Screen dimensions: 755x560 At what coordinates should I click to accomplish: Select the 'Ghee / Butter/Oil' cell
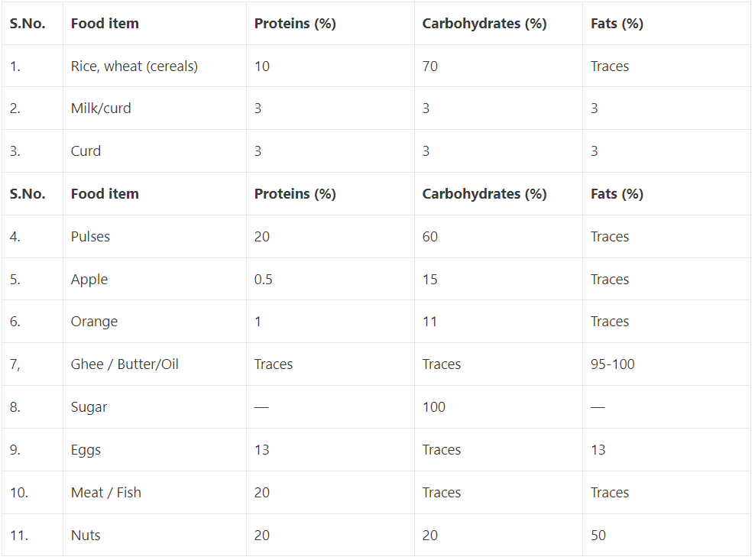pyautogui.click(x=125, y=364)
